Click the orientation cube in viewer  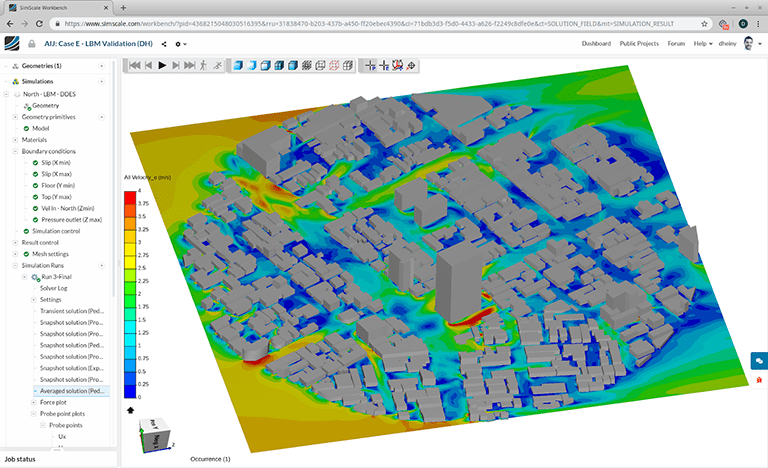(x=157, y=434)
